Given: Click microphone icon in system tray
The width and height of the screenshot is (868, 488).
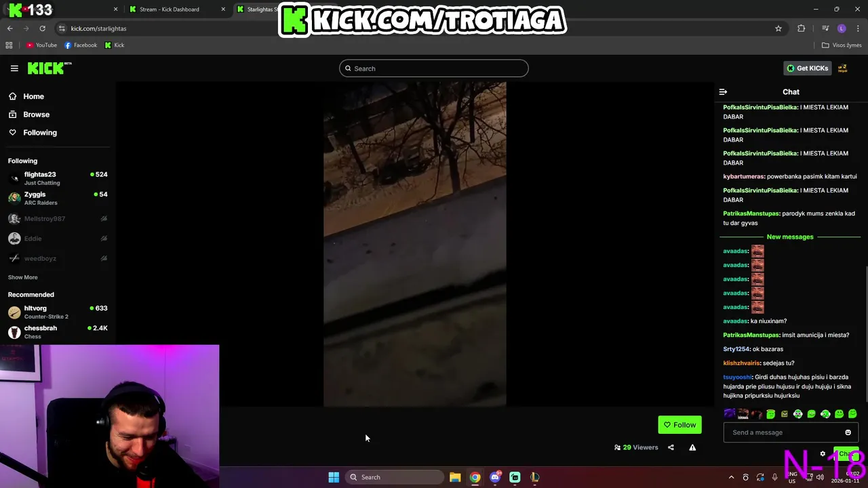Looking at the screenshot, I should click(774, 477).
